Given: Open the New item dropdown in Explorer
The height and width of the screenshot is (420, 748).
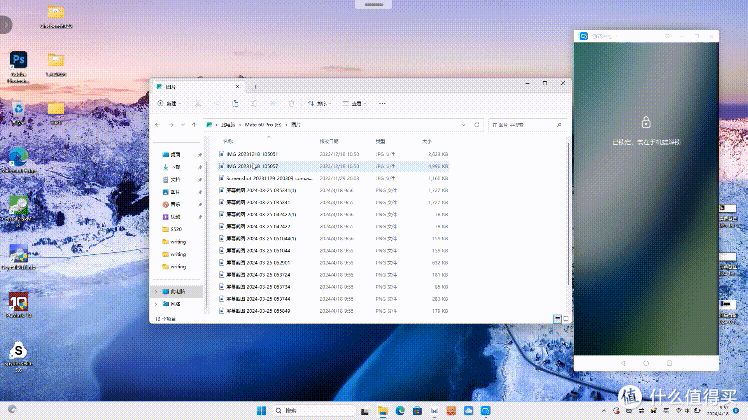Looking at the screenshot, I should pos(169,103).
